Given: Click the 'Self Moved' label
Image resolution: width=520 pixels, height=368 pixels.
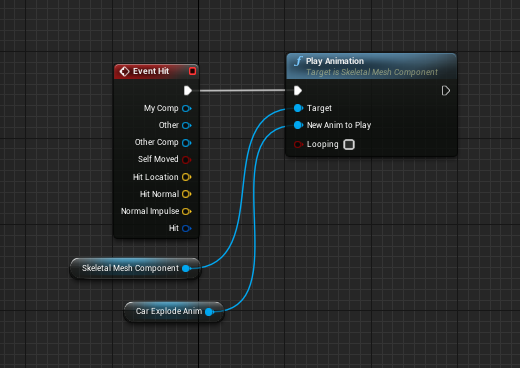Looking at the screenshot, I should [158, 159].
